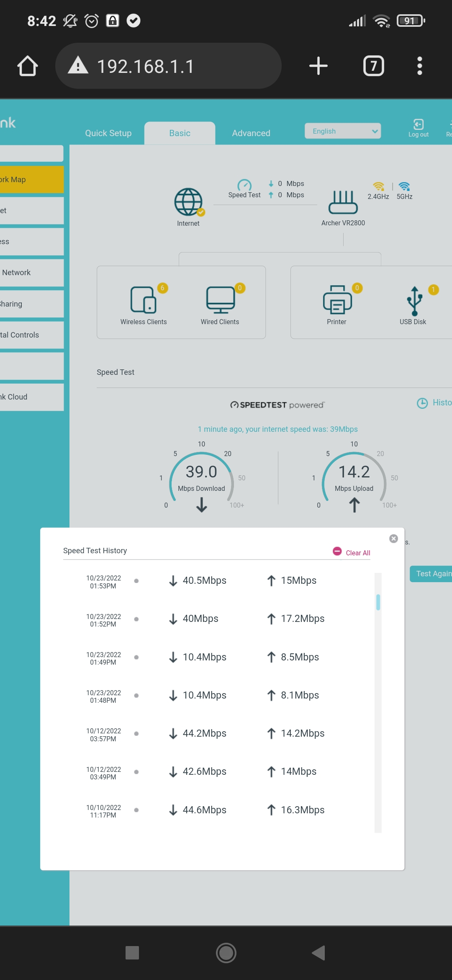
Task: Tap the Android home circle button
Action: pyautogui.click(x=226, y=953)
